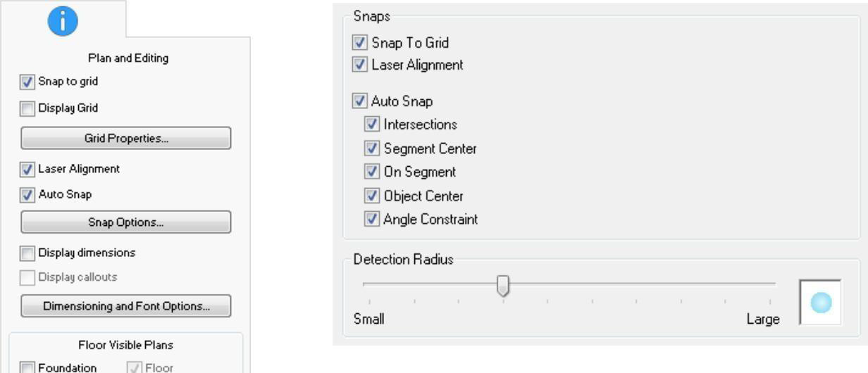Toggle Snap to grid in Plan and Editing
The height and width of the screenshot is (373, 868).
(26, 82)
